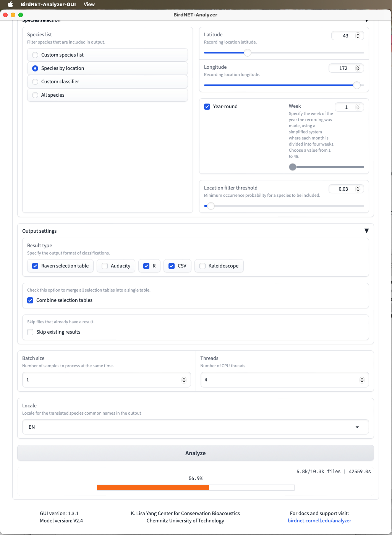Image resolution: width=392 pixels, height=535 pixels.
Task: Open the View menu
Action: [x=89, y=4]
